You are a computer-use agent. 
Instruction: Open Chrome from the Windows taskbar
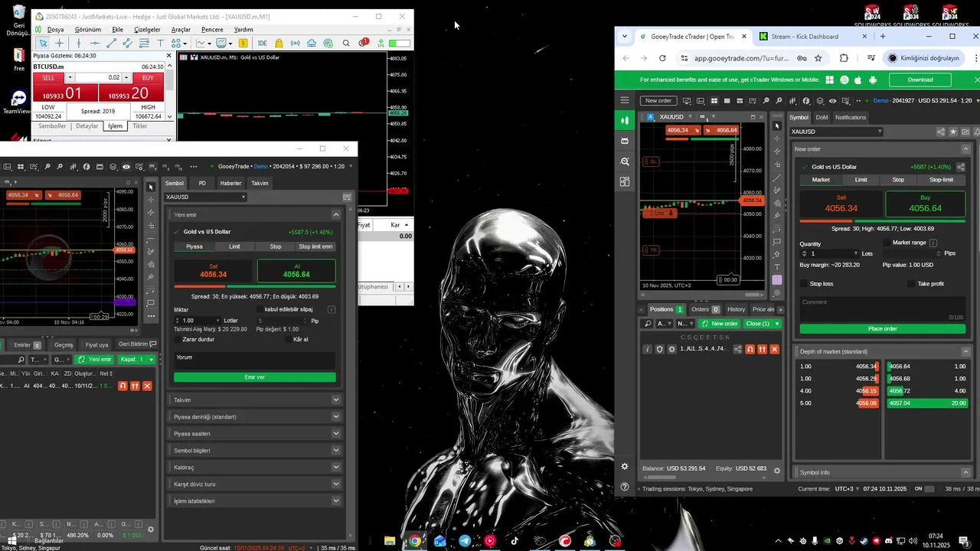pos(414,541)
